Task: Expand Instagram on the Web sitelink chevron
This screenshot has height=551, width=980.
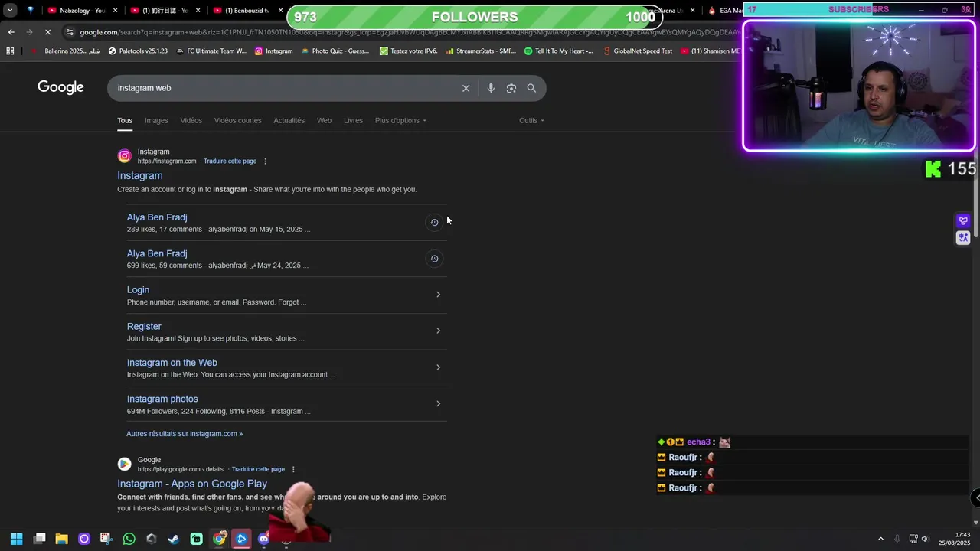Action: tap(438, 367)
